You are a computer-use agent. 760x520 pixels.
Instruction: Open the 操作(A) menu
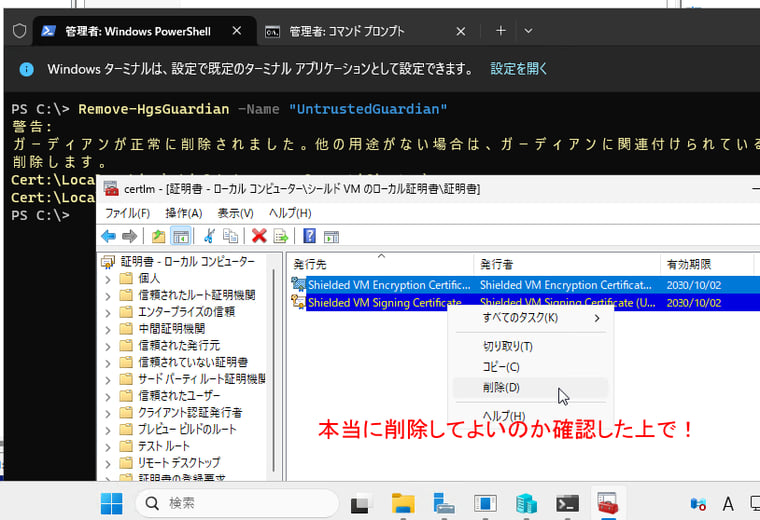click(x=184, y=213)
